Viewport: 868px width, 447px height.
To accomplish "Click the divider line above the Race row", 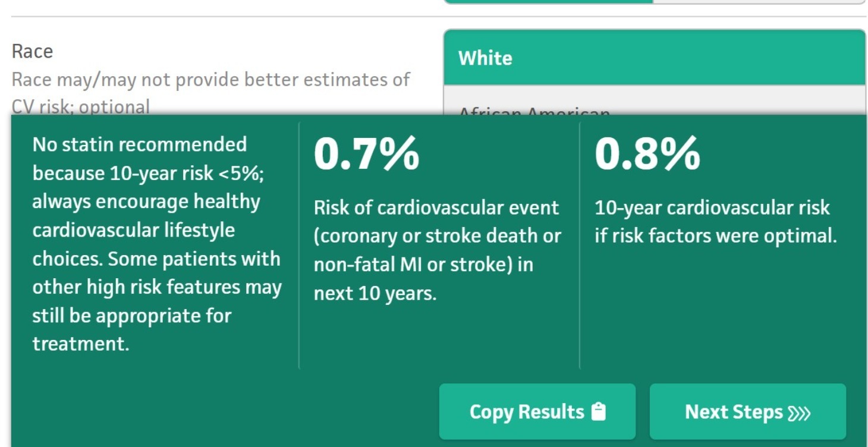I will point(226,17).
